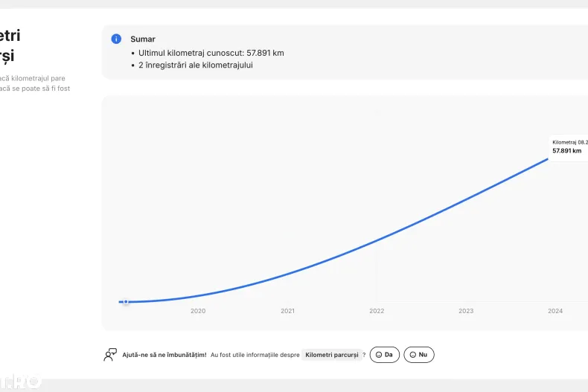This screenshot has height=392, width=588.
Task: Click the Sumar heading text
Action: 143,39
